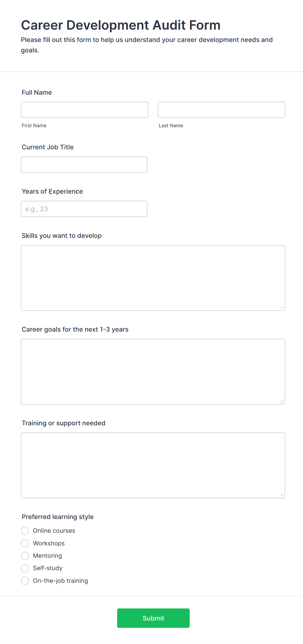Select the Online courses learning style
Viewport: 303px width, 644px height.
25,530
